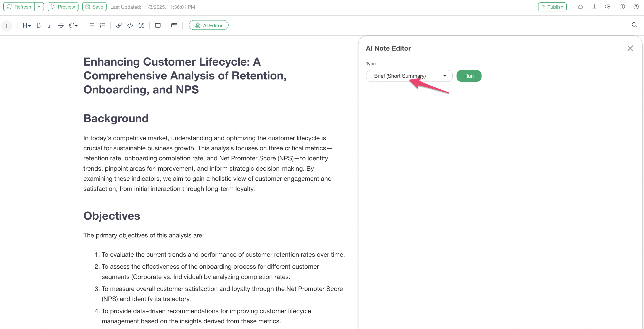The width and height of the screenshot is (644, 329).
Task: Click the keyboard shortcuts icon
Action: click(174, 25)
